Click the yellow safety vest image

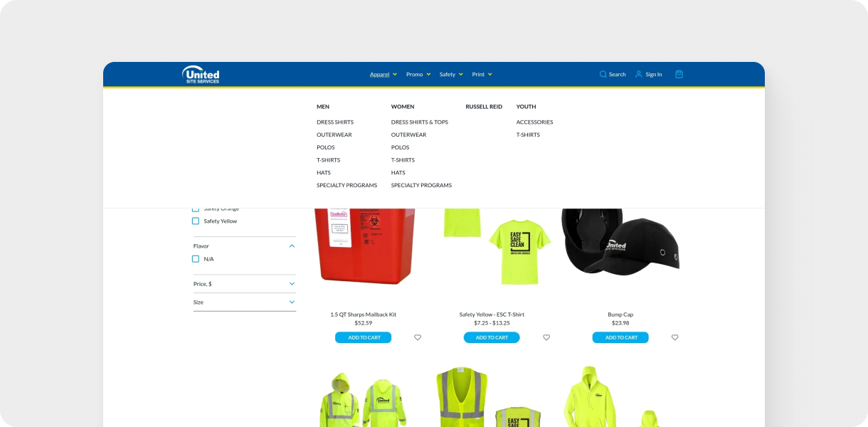point(489,397)
